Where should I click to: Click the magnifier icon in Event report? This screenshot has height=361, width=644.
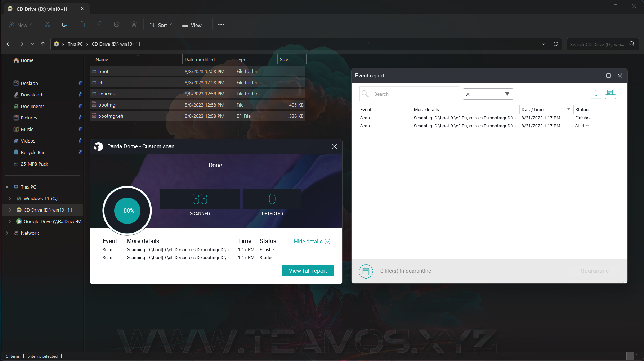click(x=365, y=94)
